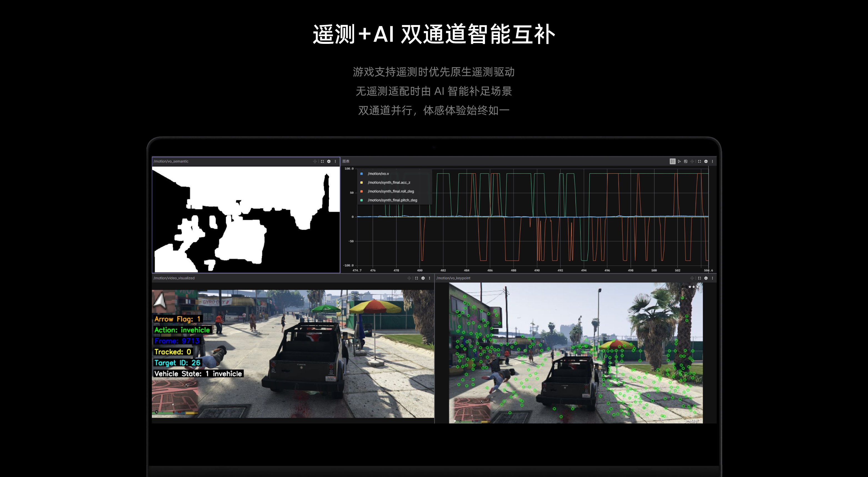The width and height of the screenshot is (868, 477).
Task: Select the /motion/vo.v legend series
Action: click(x=378, y=174)
